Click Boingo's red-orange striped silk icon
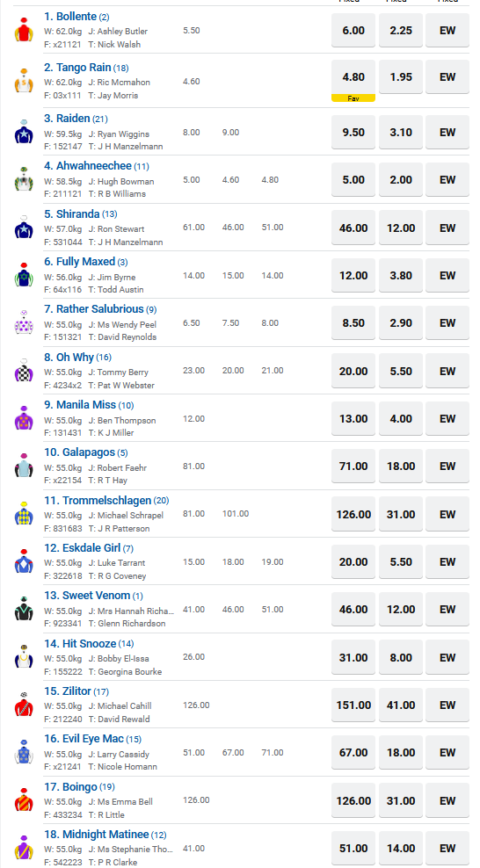The image size is (480, 868). pyautogui.click(x=24, y=800)
